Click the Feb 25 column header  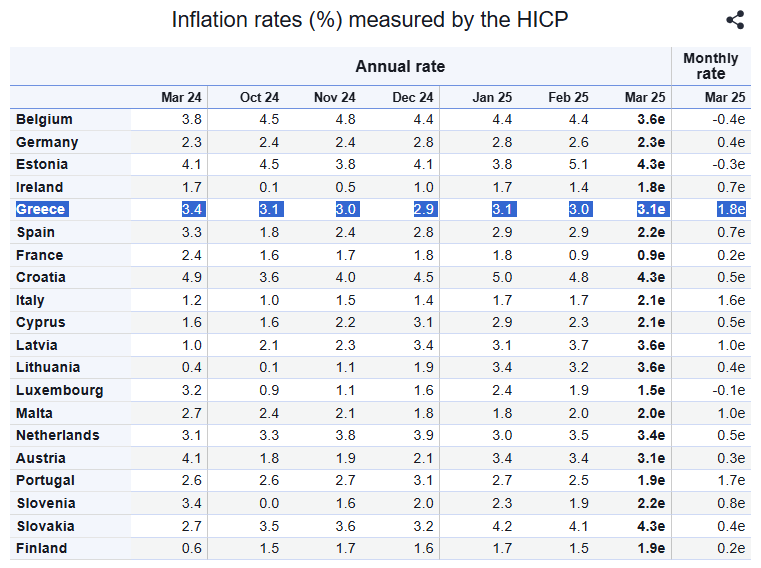569,97
